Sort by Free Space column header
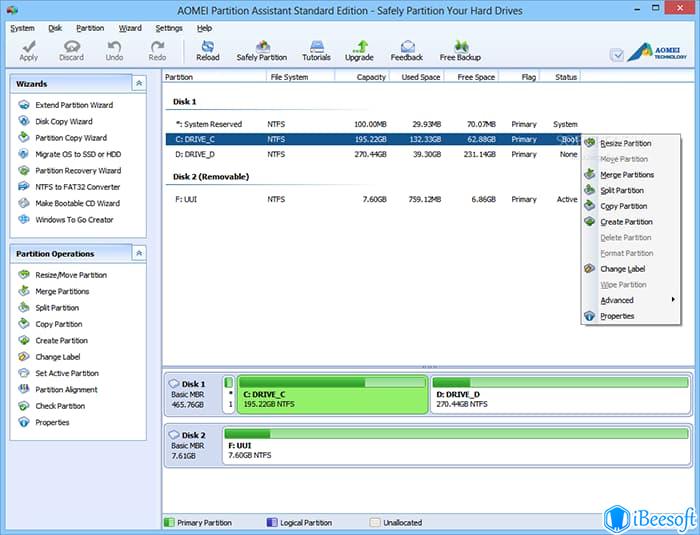This screenshot has height=535, width=700. pos(471,77)
